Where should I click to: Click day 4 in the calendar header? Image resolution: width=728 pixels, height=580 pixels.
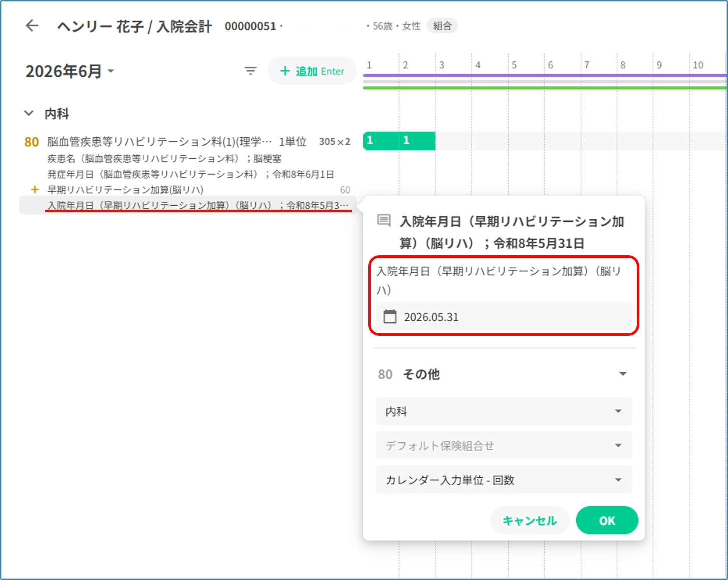478,65
